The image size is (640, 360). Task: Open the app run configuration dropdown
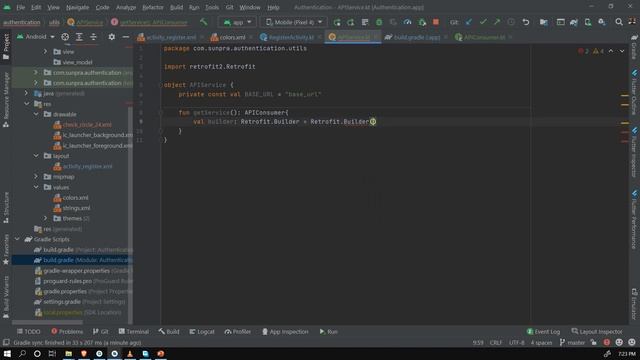click(237, 22)
